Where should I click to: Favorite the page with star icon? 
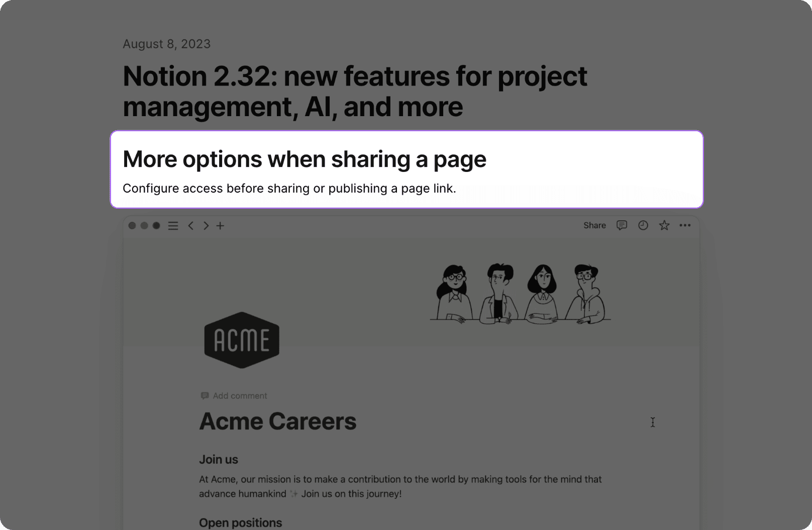coord(664,225)
